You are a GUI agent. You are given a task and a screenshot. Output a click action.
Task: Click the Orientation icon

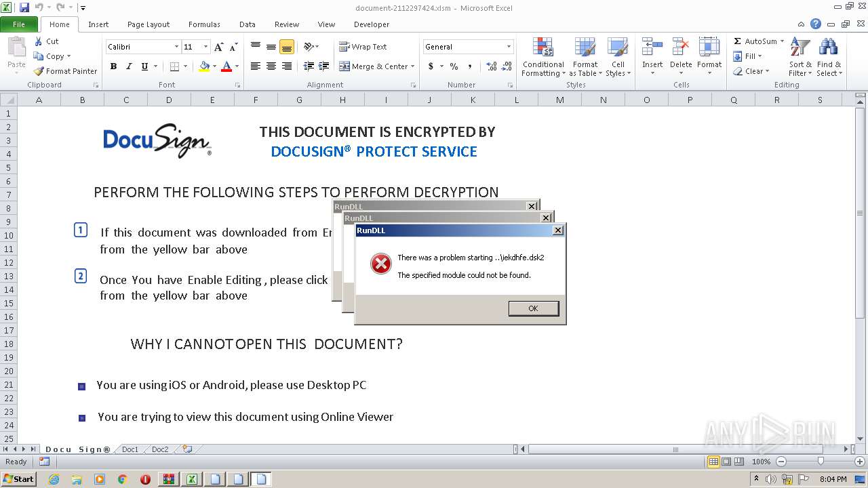coord(309,47)
